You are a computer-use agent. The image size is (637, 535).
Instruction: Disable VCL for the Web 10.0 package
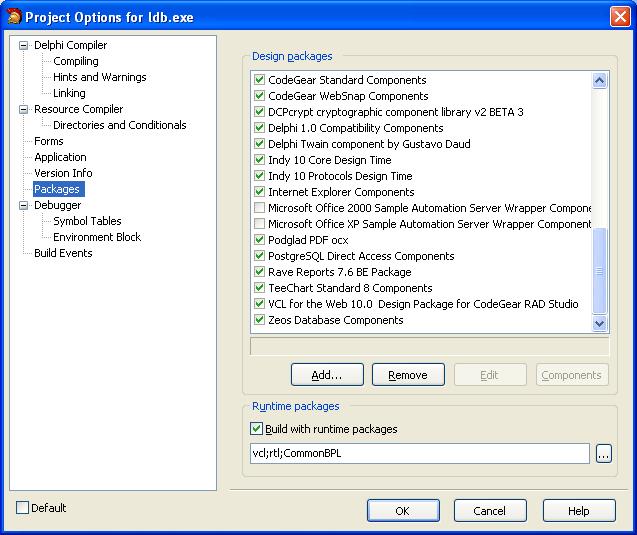pyautogui.click(x=259, y=304)
